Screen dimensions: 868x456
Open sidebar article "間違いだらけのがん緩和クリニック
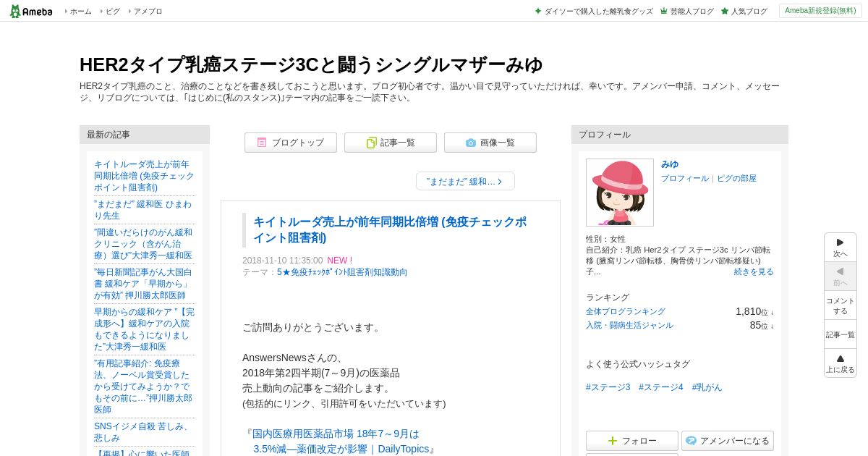(x=143, y=244)
